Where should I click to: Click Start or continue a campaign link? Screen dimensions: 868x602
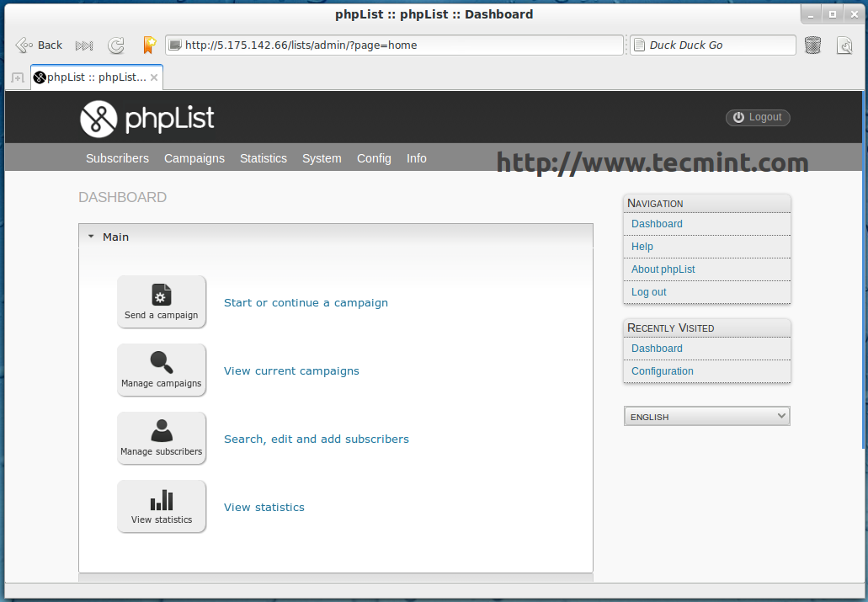(x=306, y=303)
